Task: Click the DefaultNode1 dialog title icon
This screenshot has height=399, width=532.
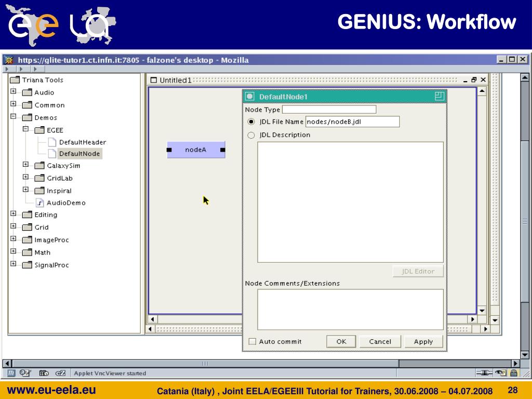Action: coord(250,97)
